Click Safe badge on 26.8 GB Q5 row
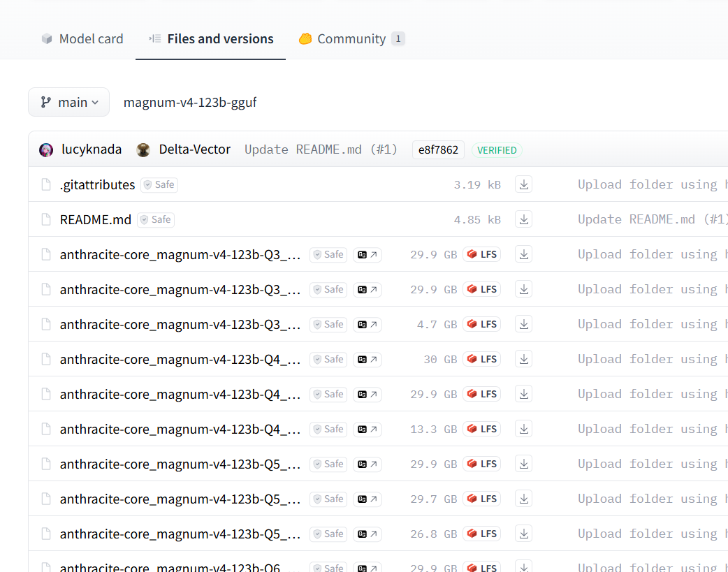This screenshot has height=572, width=728. (x=328, y=534)
